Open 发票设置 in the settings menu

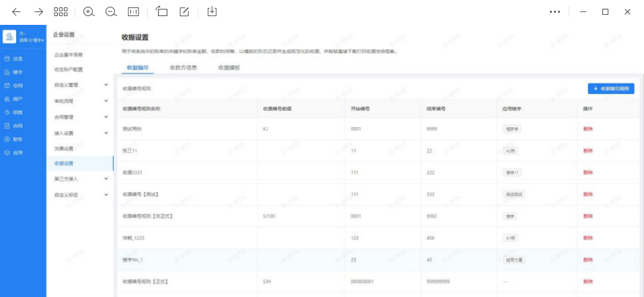(64, 148)
